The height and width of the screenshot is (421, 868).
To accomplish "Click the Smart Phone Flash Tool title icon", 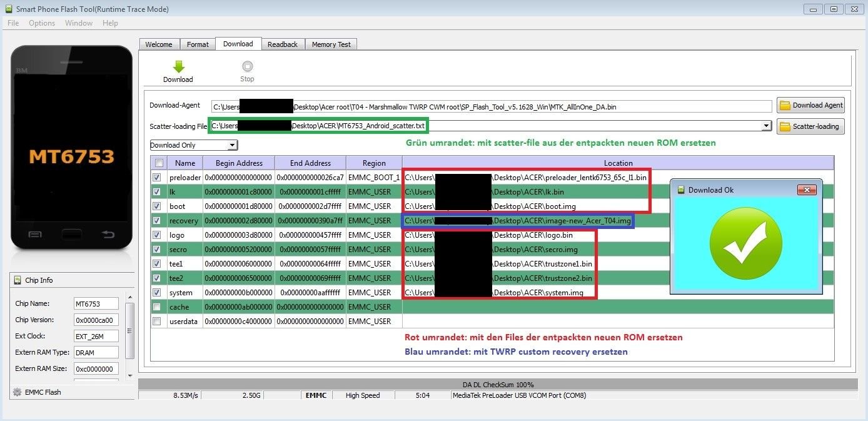I will [8, 9].
